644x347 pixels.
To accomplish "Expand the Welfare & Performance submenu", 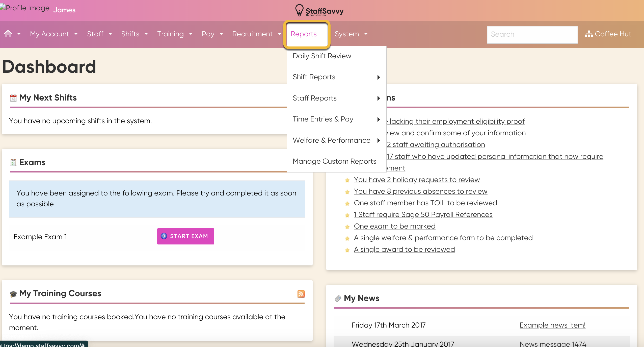I will click(x=336, y=140).
